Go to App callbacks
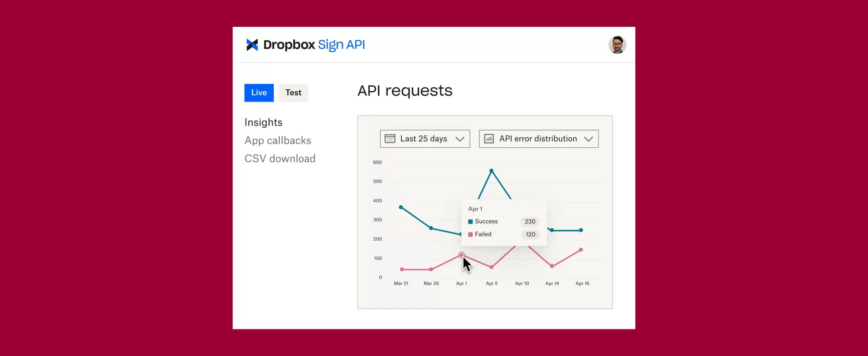868x356 pixels. [278, 140]
